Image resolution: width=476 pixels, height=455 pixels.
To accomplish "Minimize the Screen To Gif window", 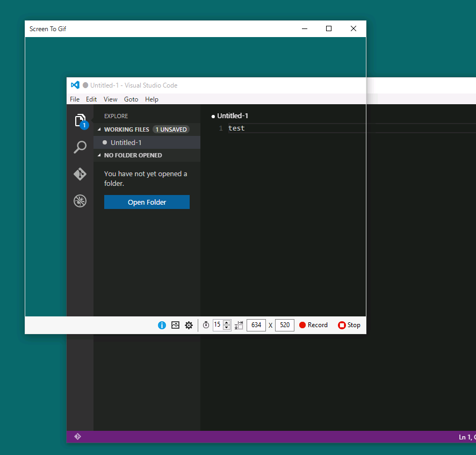I will 305,28.
